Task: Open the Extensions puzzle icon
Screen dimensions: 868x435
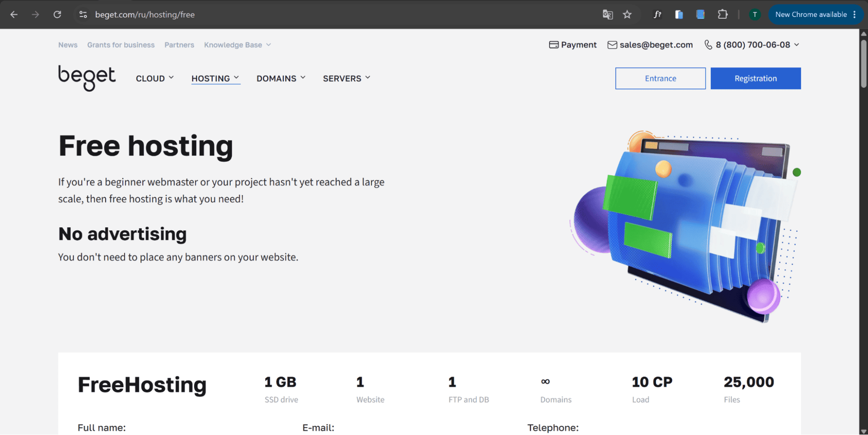Action: pos(723,14)
